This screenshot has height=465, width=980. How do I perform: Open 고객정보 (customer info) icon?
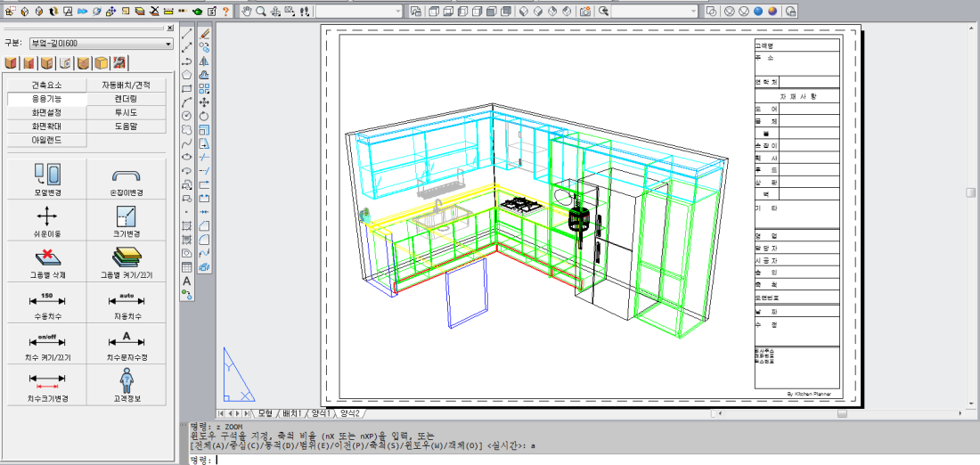tap(127, 379)
